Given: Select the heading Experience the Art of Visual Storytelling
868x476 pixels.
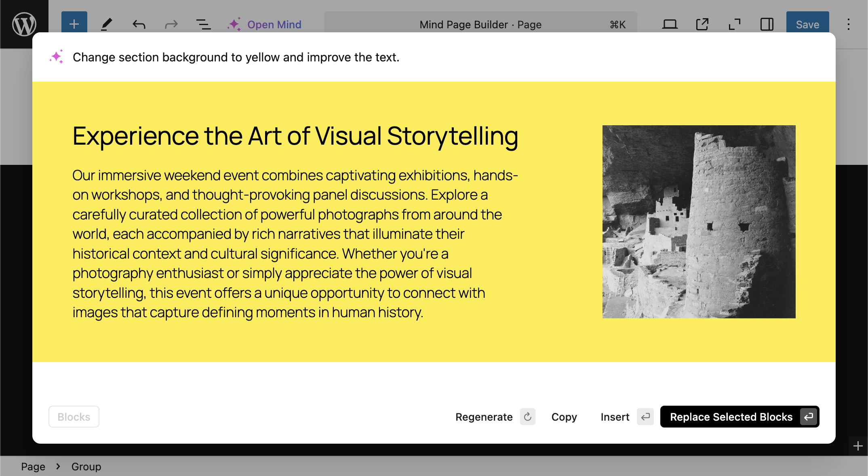Looking at the screenshot, I should (x=295, y=136).
